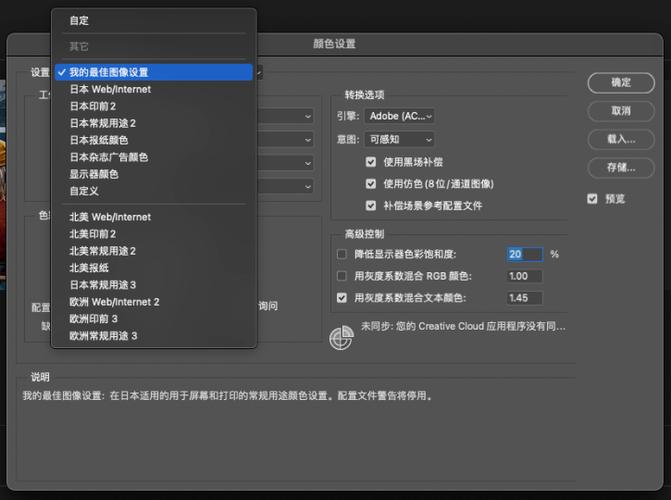
Task: Click the Creative Cloud sync status icon
Action: click(x=341, y=338)
